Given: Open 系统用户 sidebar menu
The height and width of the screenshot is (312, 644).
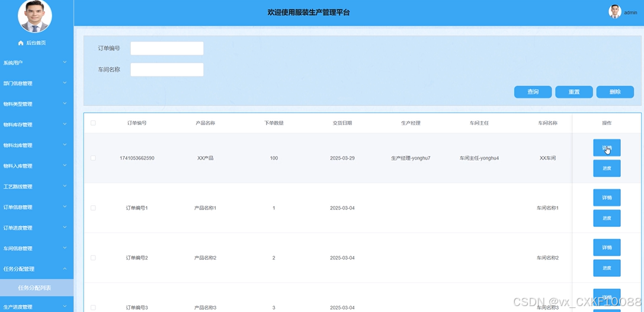Looking at the screenshot, I should (x=37, y=63).
